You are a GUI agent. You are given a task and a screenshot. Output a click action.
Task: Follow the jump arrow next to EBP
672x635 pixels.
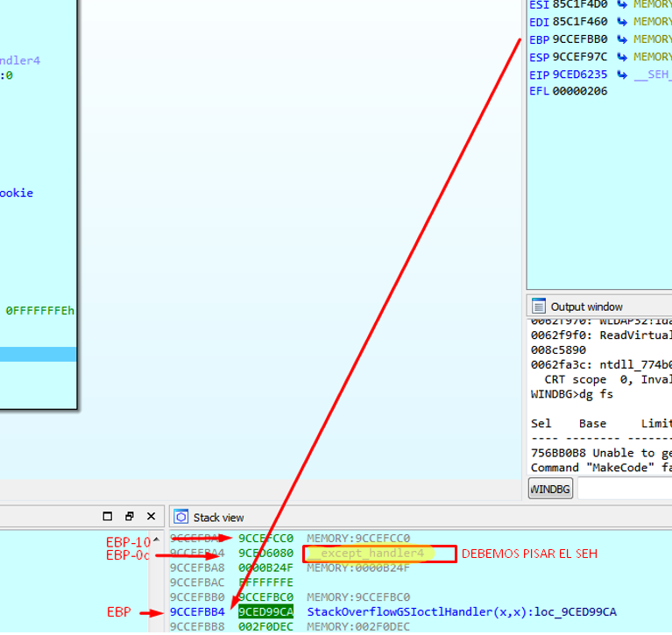622,39
